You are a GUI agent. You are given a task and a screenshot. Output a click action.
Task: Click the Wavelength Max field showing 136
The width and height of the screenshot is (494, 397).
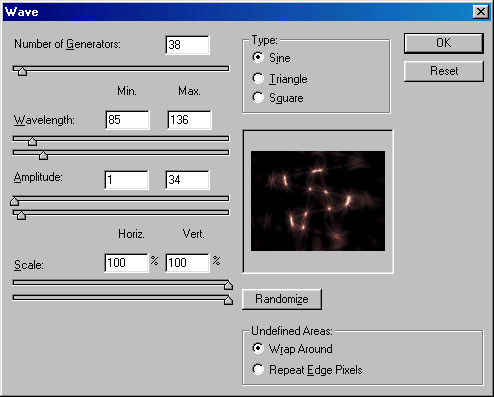click(x=189, y=120)
